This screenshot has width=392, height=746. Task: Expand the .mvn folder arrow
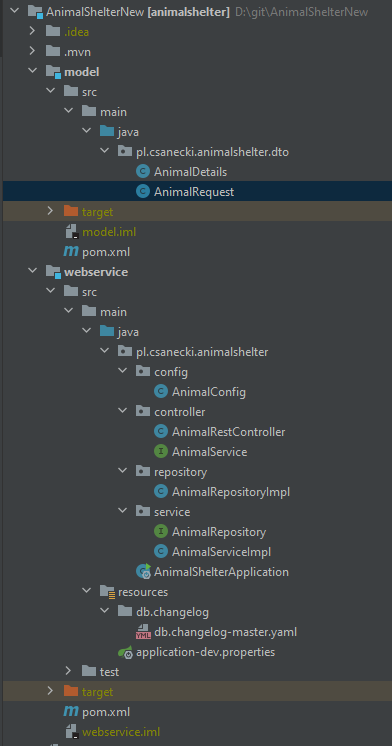[x=32, y=51]
